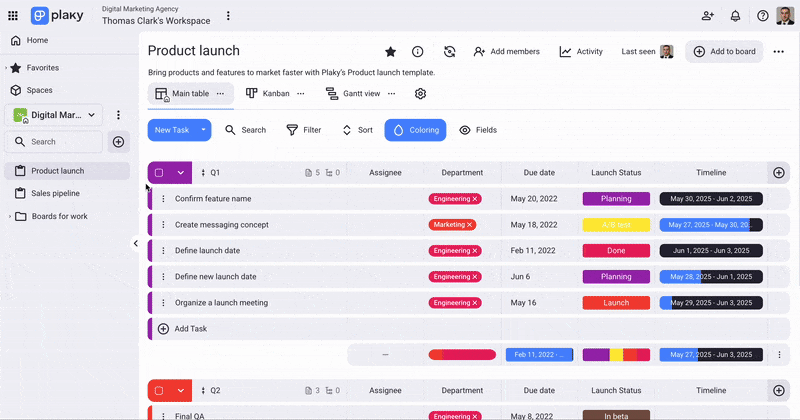800x420 pixels.
Task: Collapse the Q1 group chevron
Action: point(181,173)
